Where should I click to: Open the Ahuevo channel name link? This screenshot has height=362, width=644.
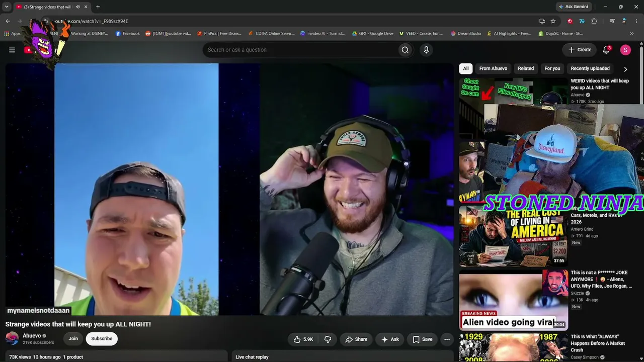click(x=32, y=336)
